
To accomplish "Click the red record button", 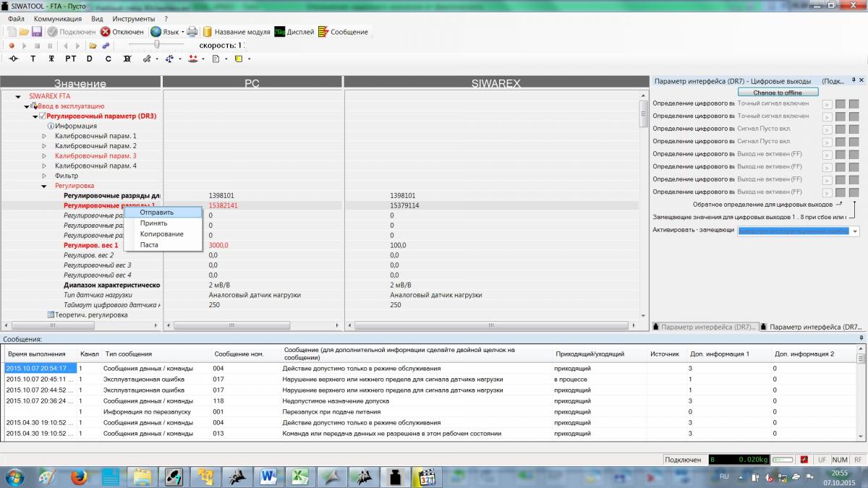I will 11,46.
